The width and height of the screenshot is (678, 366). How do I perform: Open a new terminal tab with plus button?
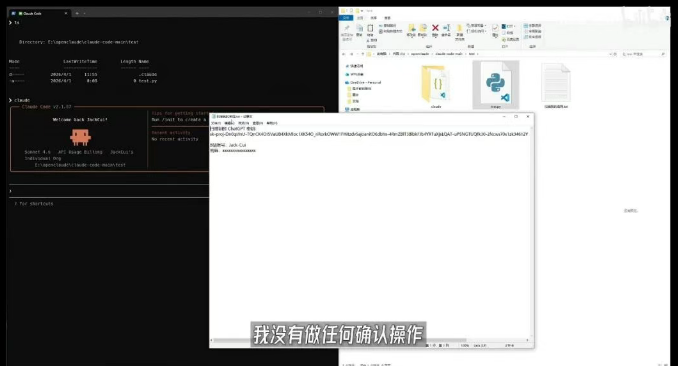point(77,13)
